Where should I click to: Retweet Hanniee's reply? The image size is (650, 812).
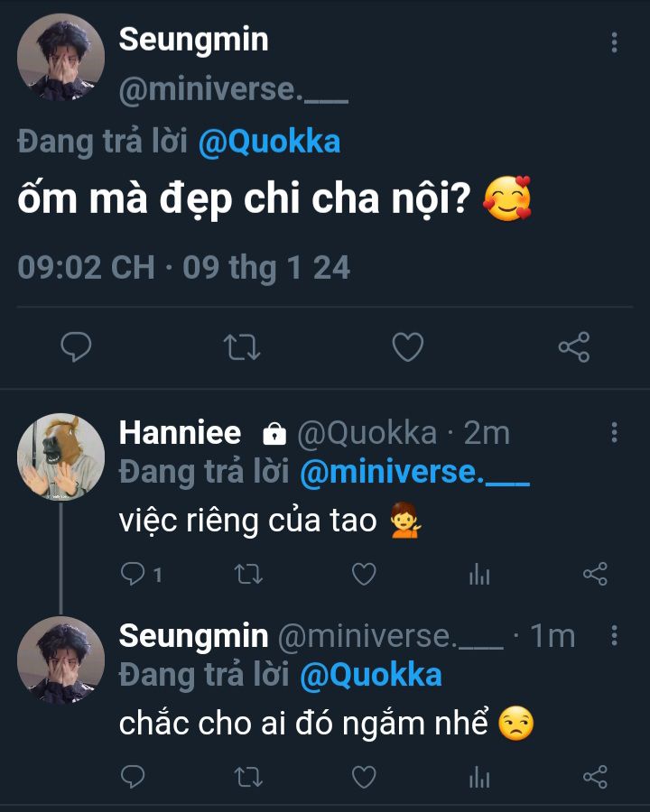(x=247, y=574)
